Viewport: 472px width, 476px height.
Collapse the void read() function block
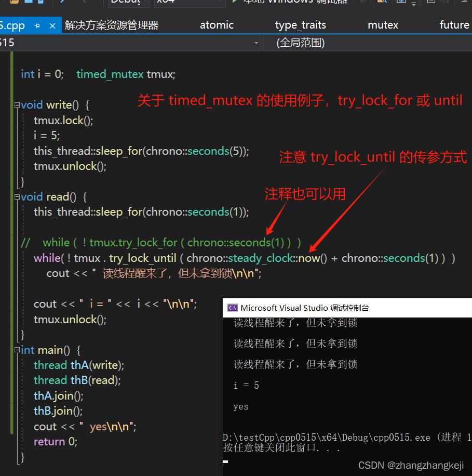tap(17, 197)
